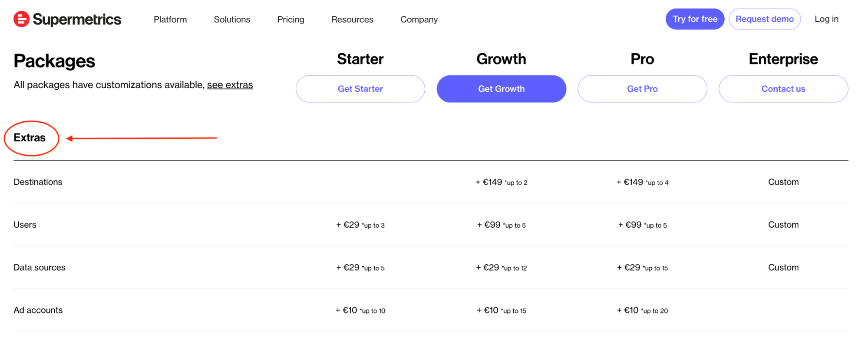Image resolution: width=868 pixels, height=340 pixels.
Task: Click the Growth column header
Action: point(501,59)
